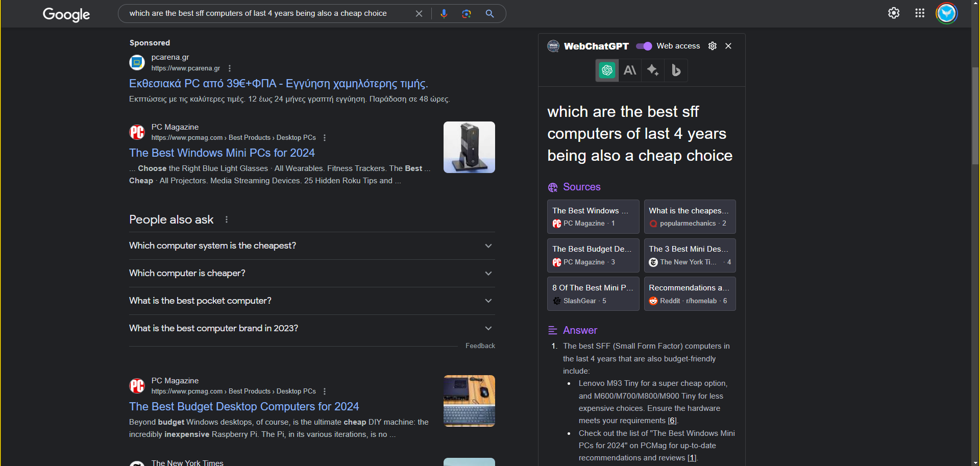Click PC Magazine favicon of Budget Desktop result
The height and width of the screenshot is (466, 980).
(137, 386)
